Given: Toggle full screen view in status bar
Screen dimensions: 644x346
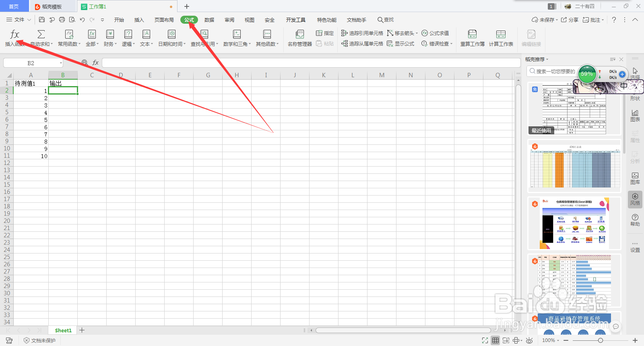Looking at the screenshot, I should 485,340.
